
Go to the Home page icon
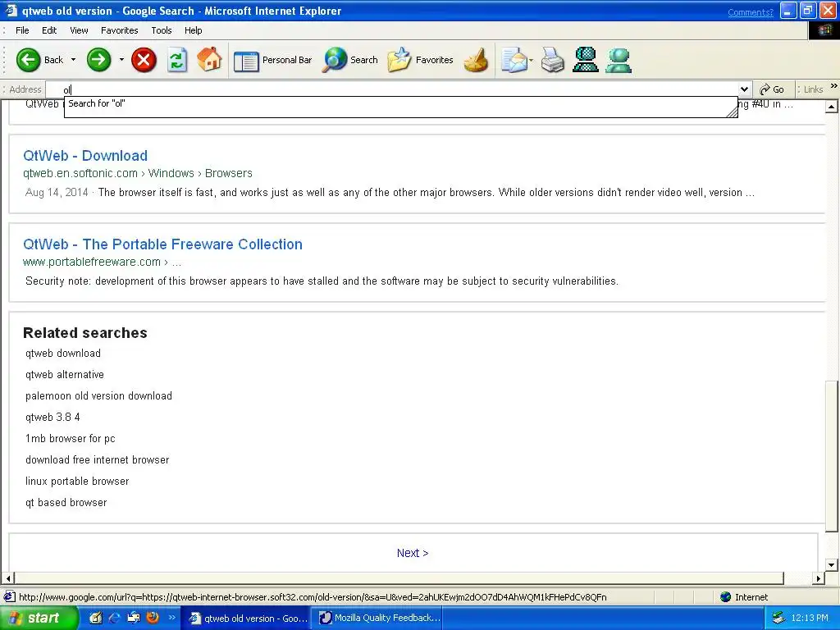click(209, 59)
